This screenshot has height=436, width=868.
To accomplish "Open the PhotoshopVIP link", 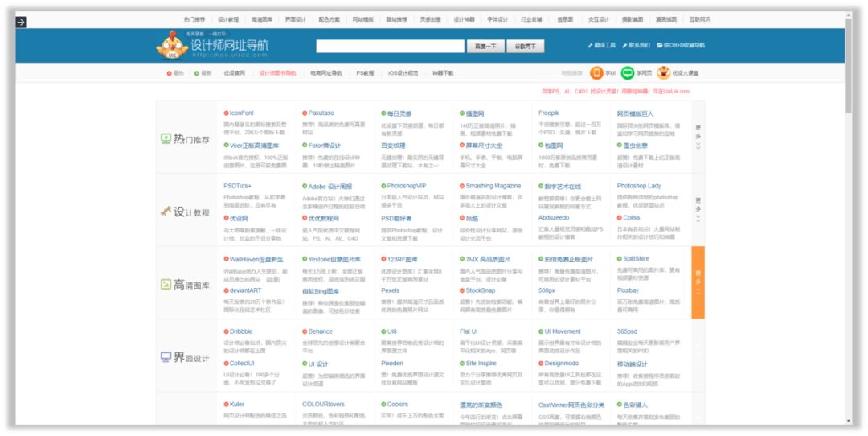I will [407, 186].
